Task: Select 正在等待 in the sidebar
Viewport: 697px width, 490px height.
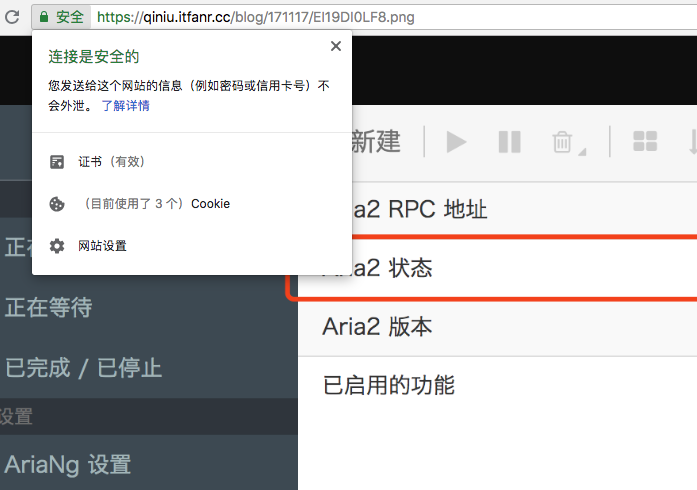Action: (48, 307)
